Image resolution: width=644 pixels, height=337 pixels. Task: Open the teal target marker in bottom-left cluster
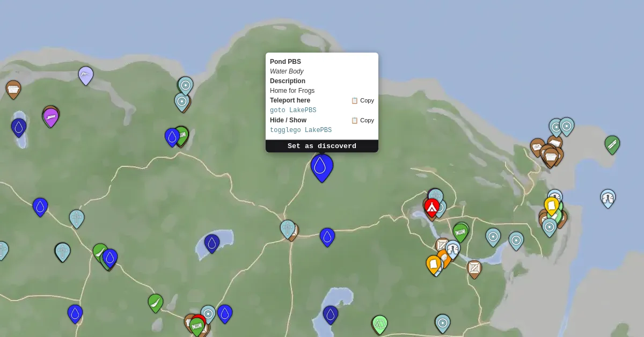tap(208, 314)
